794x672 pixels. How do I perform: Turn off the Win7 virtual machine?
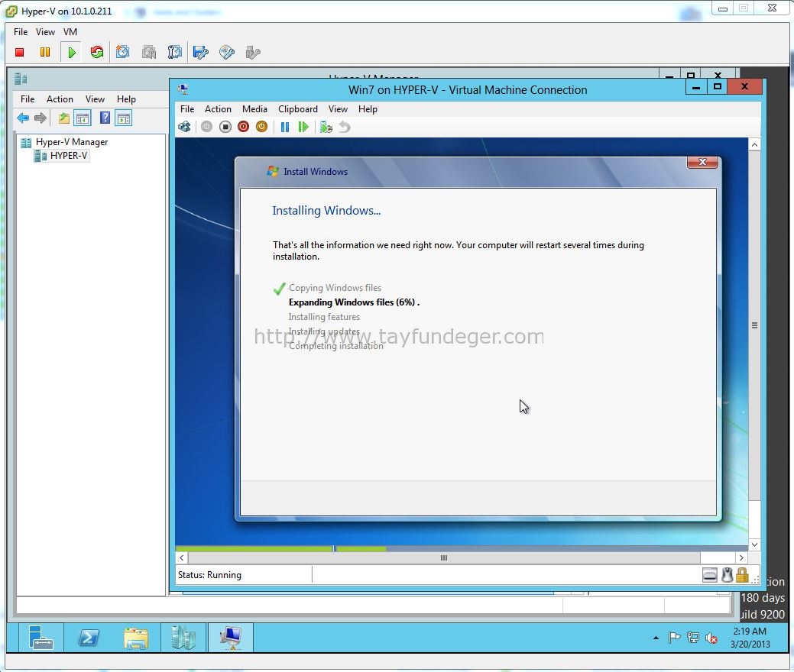tap(225, 127)
